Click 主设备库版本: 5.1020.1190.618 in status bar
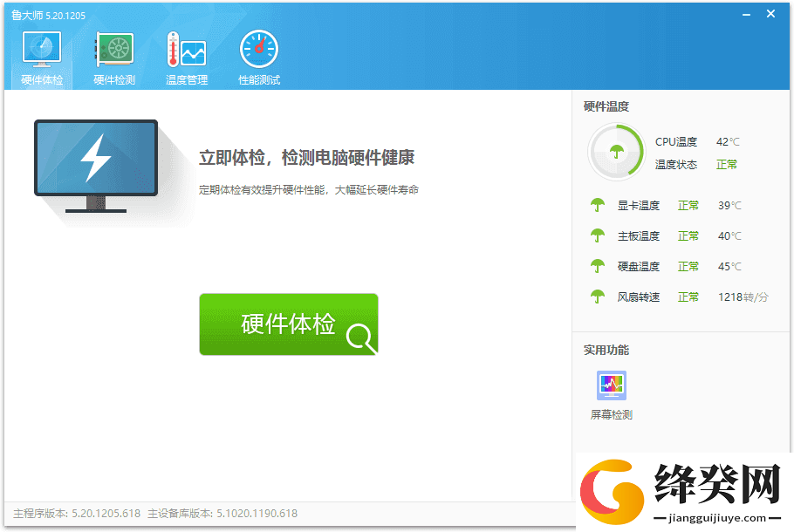Screen dimensions: 794x532 point(222,514)
